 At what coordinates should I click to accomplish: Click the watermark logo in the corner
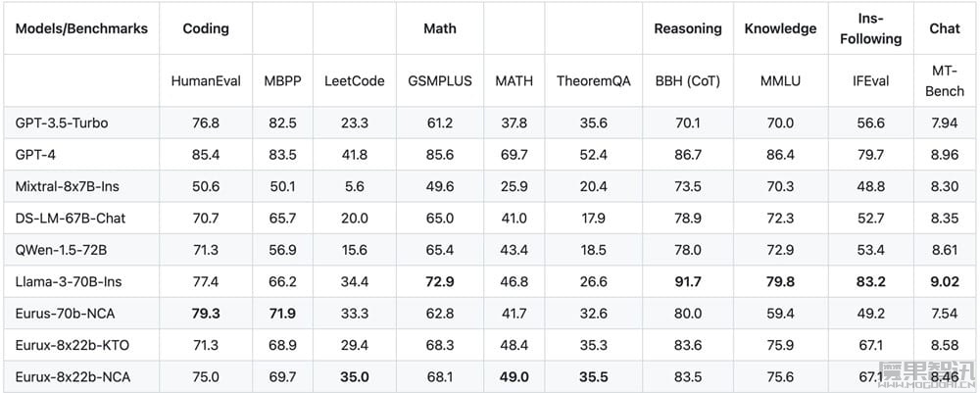[927, 373]
